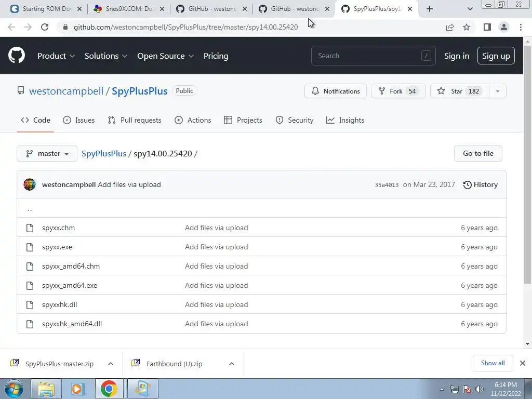Click Show all downloads

[493, 363]
